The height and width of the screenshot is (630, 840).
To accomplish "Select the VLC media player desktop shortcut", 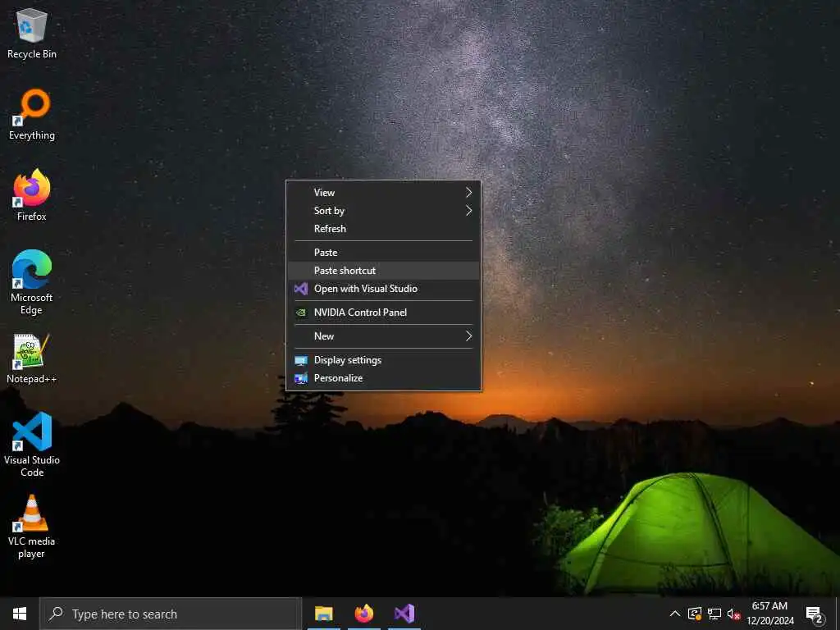I will coord(32,514).
